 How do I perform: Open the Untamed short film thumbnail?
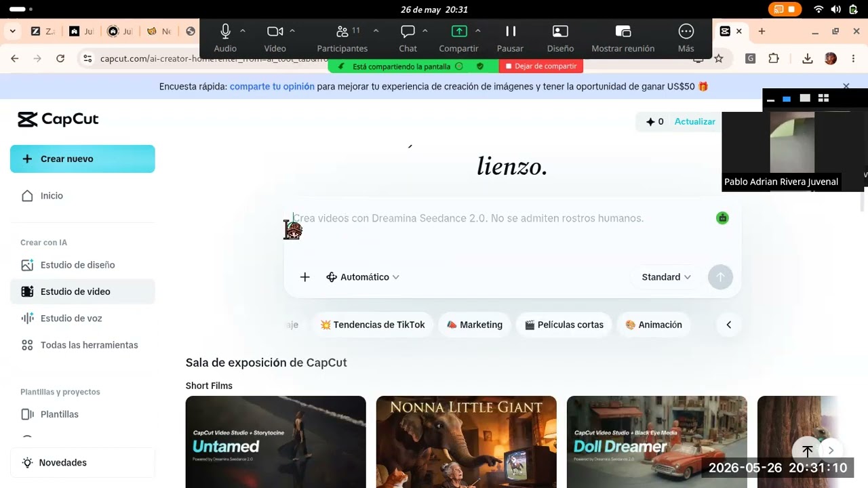click(276, 442)
